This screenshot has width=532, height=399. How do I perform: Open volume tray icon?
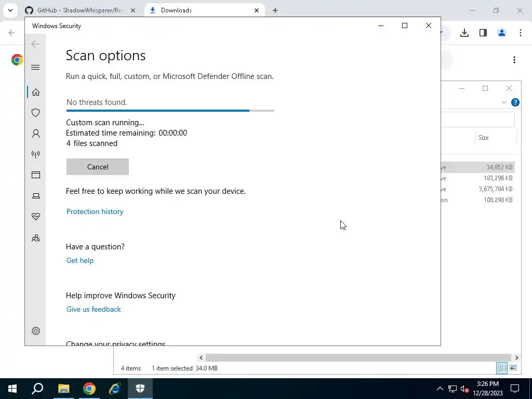(464, 389)
